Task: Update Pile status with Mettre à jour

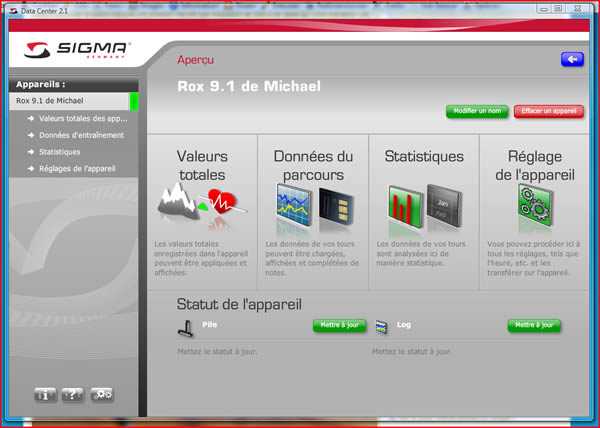Action: tap(339, 325)
